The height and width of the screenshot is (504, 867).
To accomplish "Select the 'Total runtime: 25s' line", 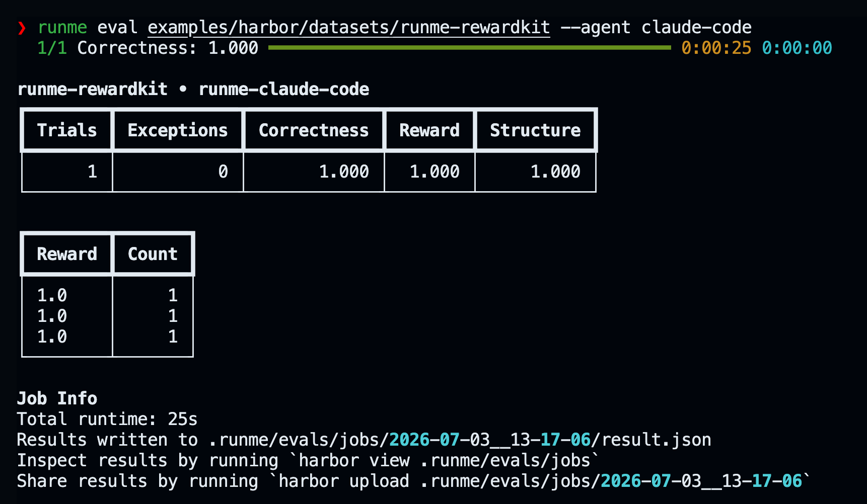I will tap(107, 419).
